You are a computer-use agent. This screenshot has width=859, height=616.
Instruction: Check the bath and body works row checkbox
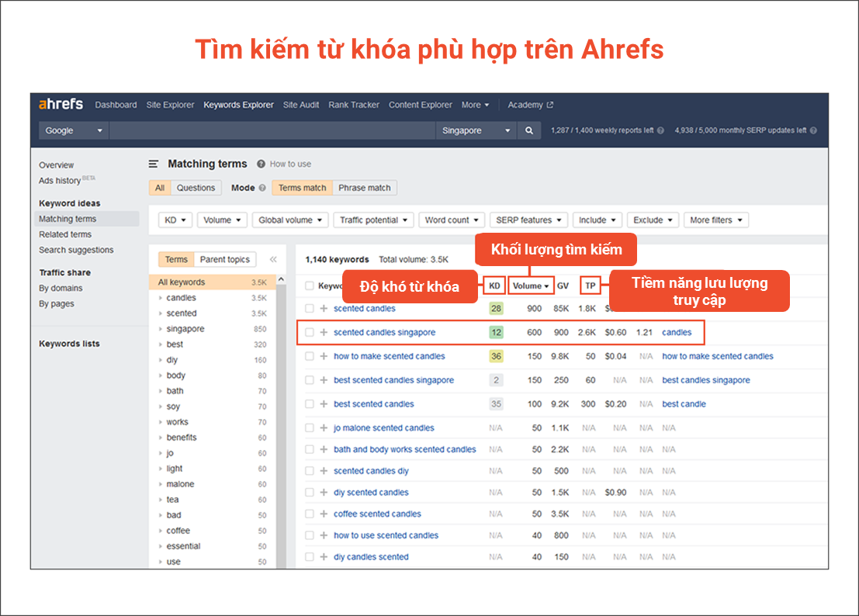point(310,449)
